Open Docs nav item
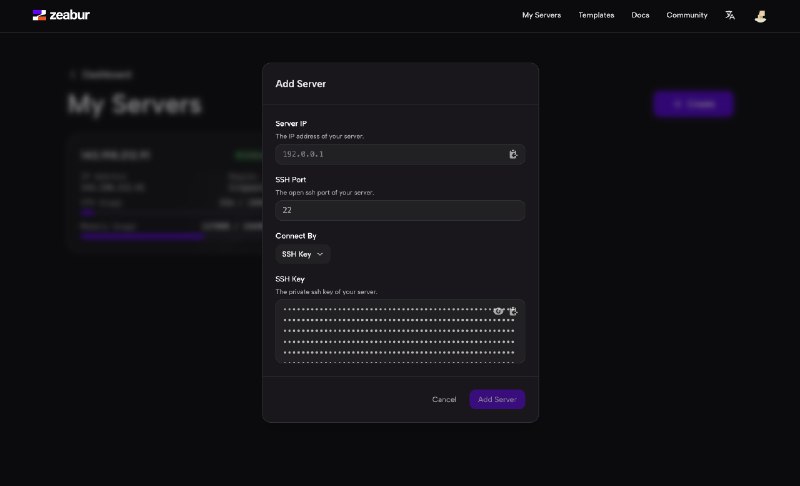The width and height of the screenshot is (800, 486). click(x=640, y=15)
